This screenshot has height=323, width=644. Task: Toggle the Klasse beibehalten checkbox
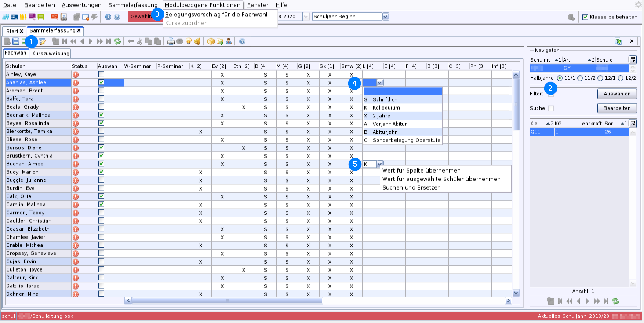[585, 17]
